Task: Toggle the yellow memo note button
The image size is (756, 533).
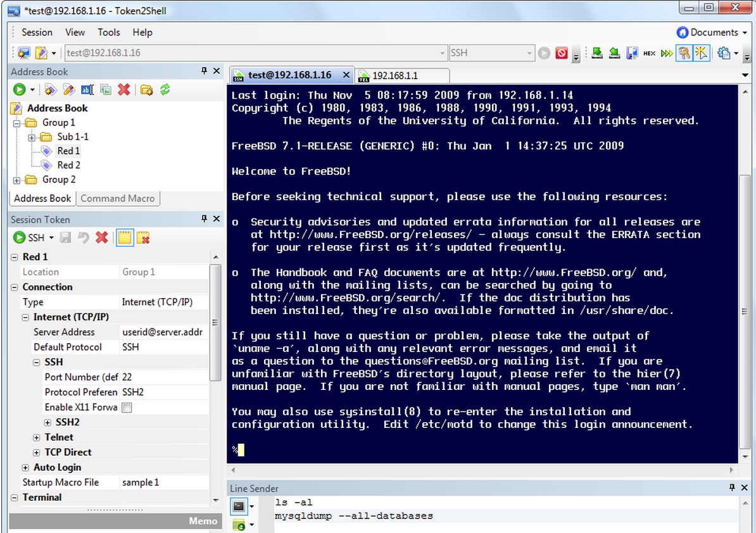Action: pyautogui.click(x=124, y=237)
